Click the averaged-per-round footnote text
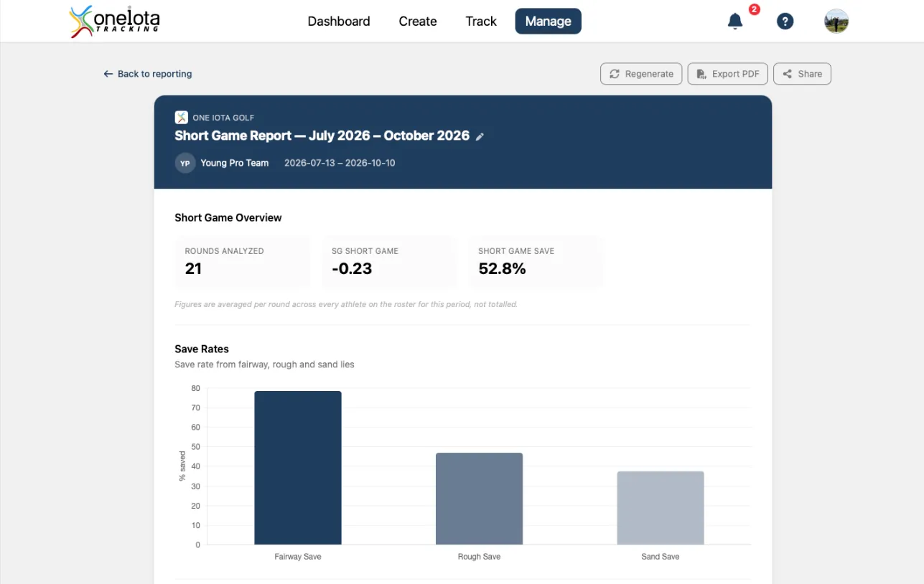 click(346, 304)
